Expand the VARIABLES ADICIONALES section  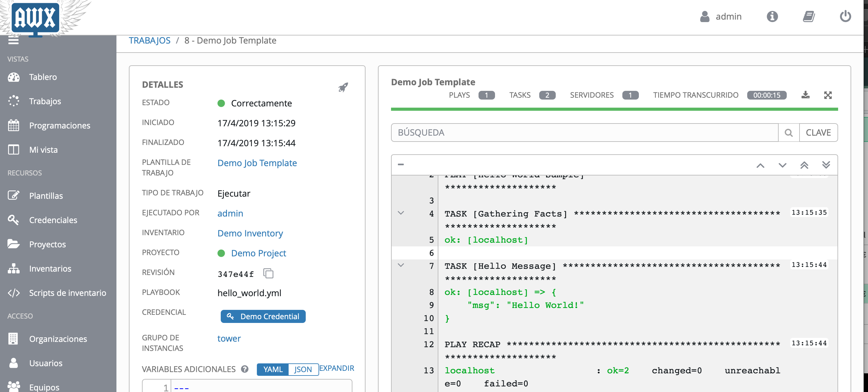(338, 368)
